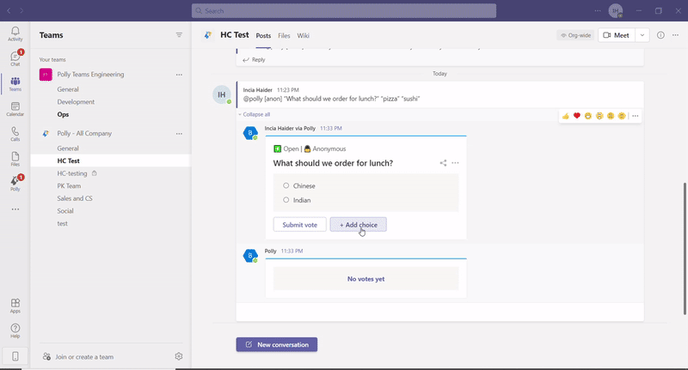Switch to the Wiki tab
The height and width of the screenshot is (370, 688).
303,36
